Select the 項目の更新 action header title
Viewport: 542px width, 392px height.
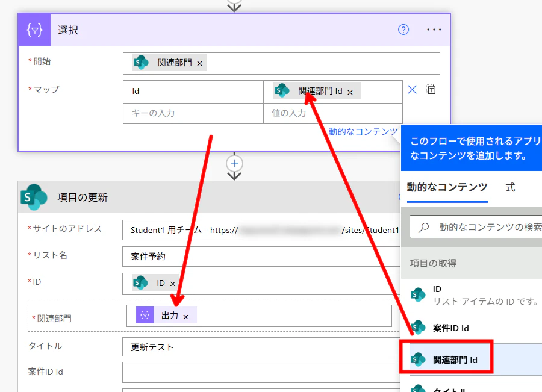pos(83,198)
